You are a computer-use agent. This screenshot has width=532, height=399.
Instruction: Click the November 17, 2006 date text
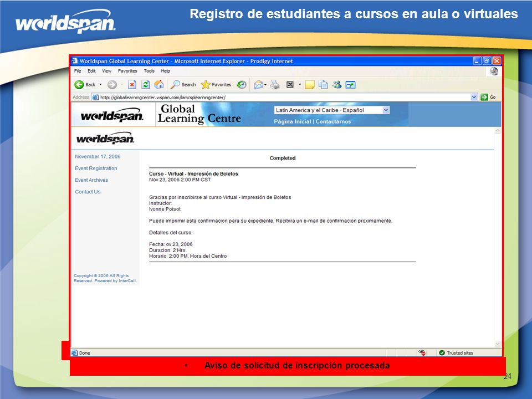click(98, 156)
